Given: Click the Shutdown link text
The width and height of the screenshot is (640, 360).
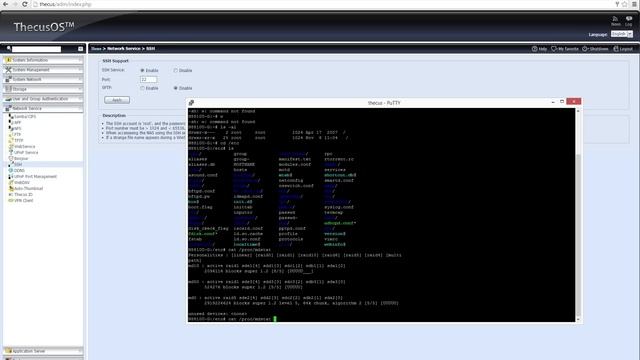Looking at the screenshot, I should pyautogui.click(x=598, y=49).
